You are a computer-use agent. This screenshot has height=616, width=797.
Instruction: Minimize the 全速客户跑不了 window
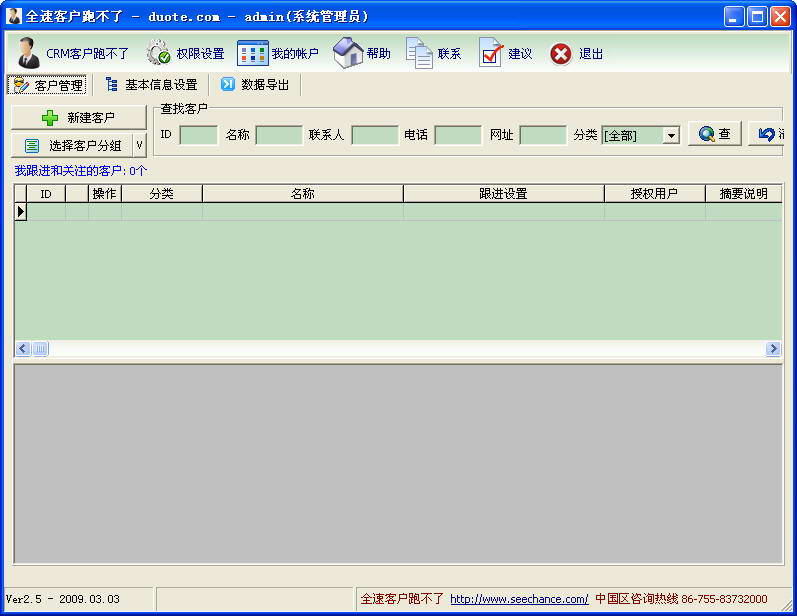point(733,17)
